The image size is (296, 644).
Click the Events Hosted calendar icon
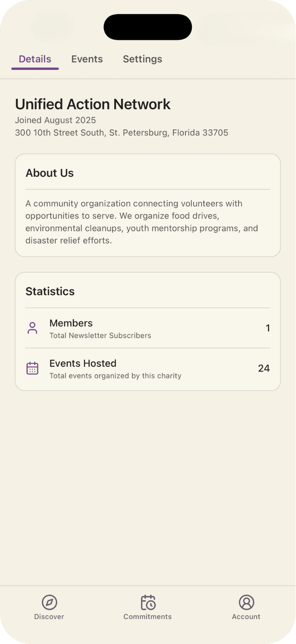click(x=32, y=368)
